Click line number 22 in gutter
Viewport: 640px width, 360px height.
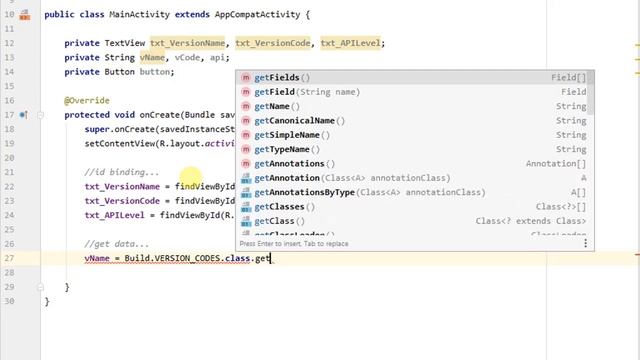point(9,187)
